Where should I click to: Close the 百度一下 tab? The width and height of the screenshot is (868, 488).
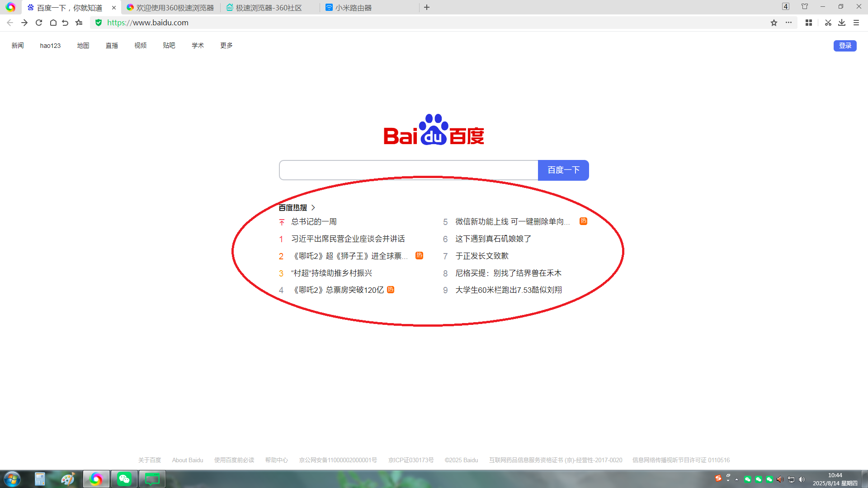click(x=114, y=8)
